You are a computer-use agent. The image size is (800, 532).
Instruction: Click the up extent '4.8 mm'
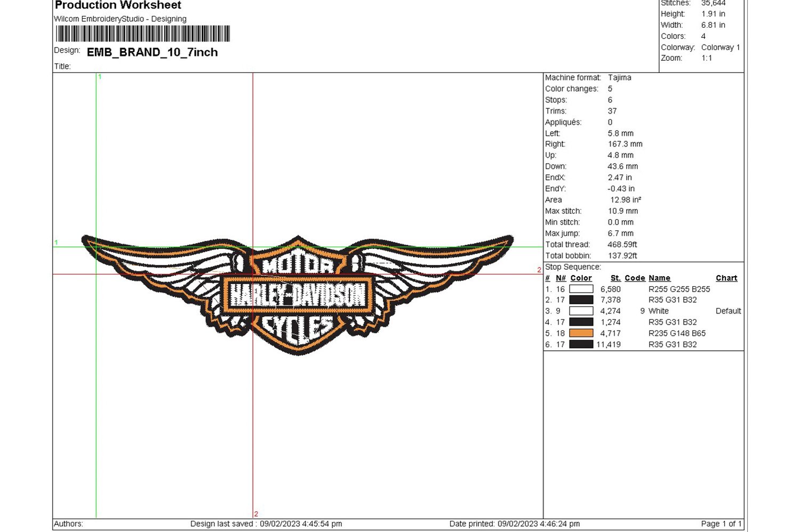pyautogui.click(x=621, y=155)
